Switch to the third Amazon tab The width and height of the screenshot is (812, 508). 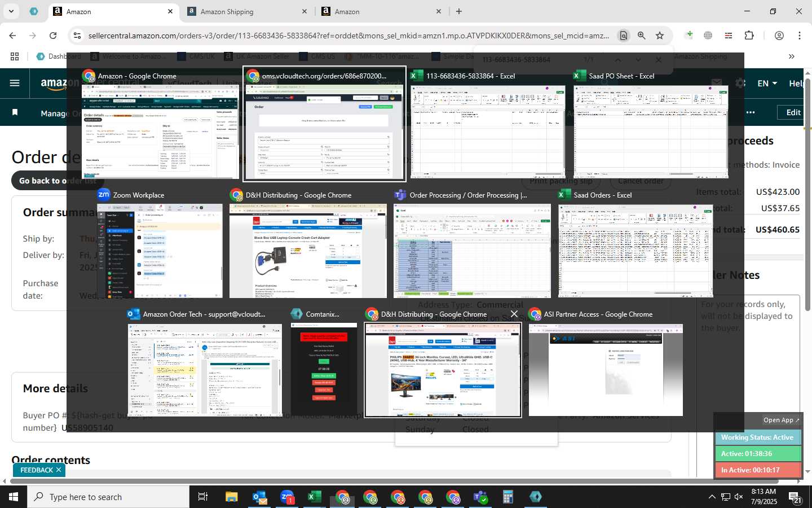point(382,11)
